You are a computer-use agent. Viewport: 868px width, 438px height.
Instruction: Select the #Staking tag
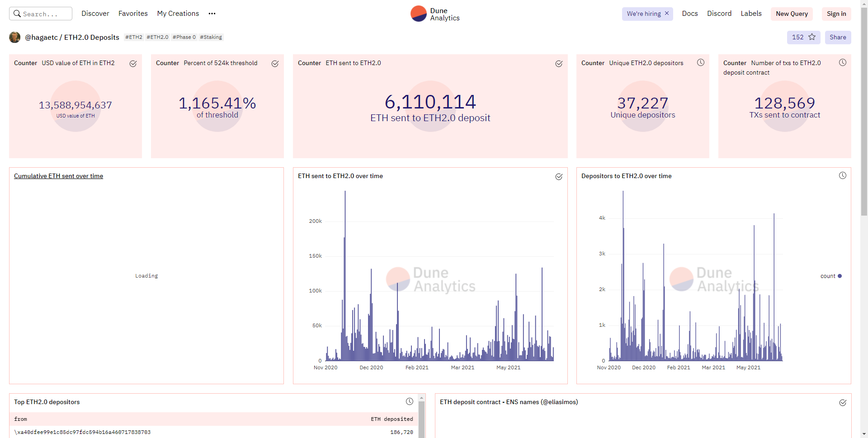211,38
